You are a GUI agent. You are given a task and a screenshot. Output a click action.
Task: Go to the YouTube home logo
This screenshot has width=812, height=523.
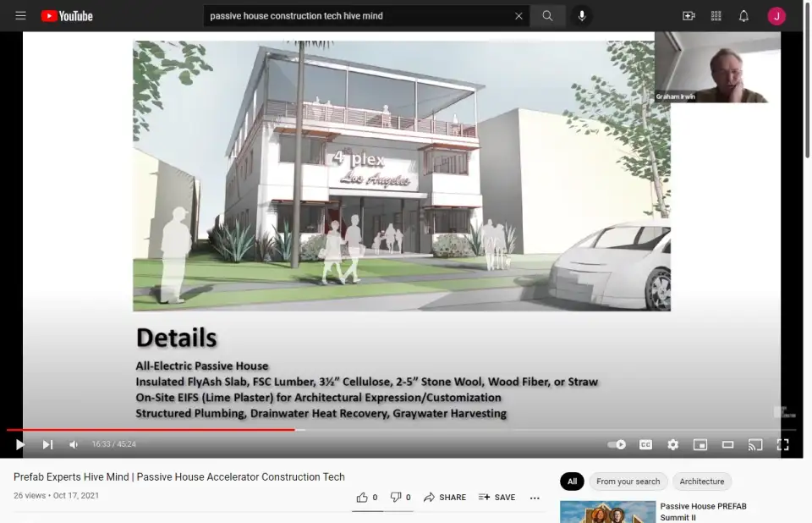click(67, 16)
